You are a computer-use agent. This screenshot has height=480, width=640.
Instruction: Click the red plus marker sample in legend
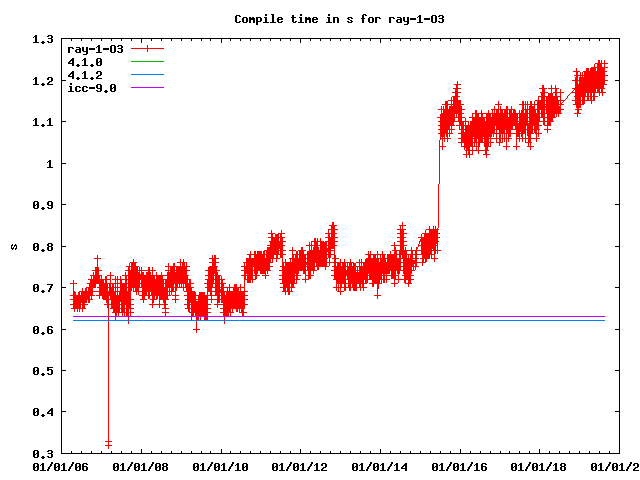146,48
